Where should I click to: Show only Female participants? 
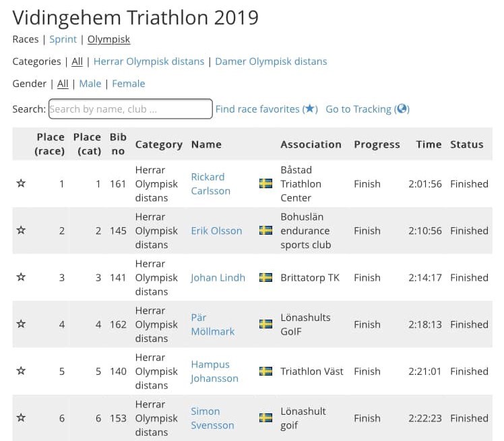[128, 84]
